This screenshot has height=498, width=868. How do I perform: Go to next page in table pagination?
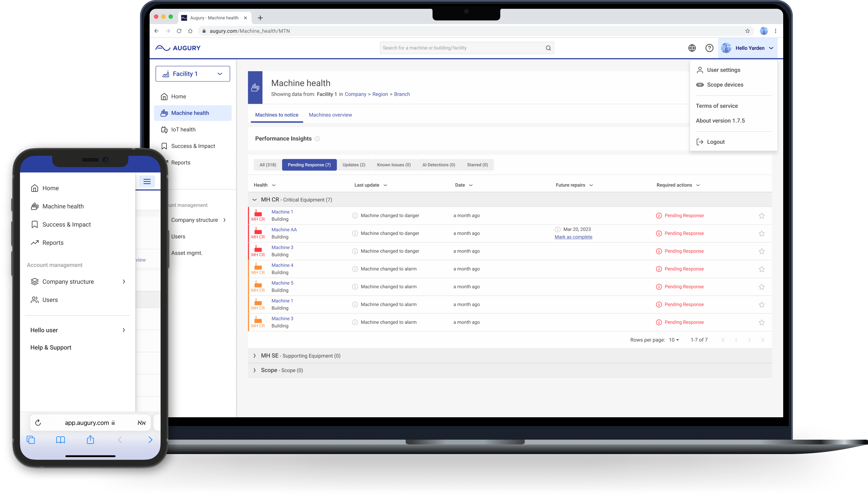(x=749, y=340)
